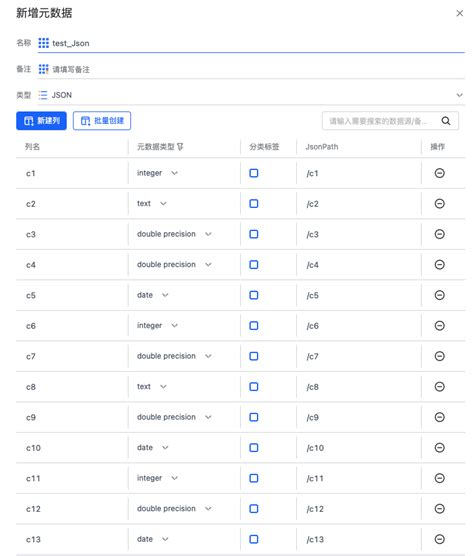Screen dimensions: 474x556
Task: Click the list icon beside the JSON type
Action: pos(43,95)
